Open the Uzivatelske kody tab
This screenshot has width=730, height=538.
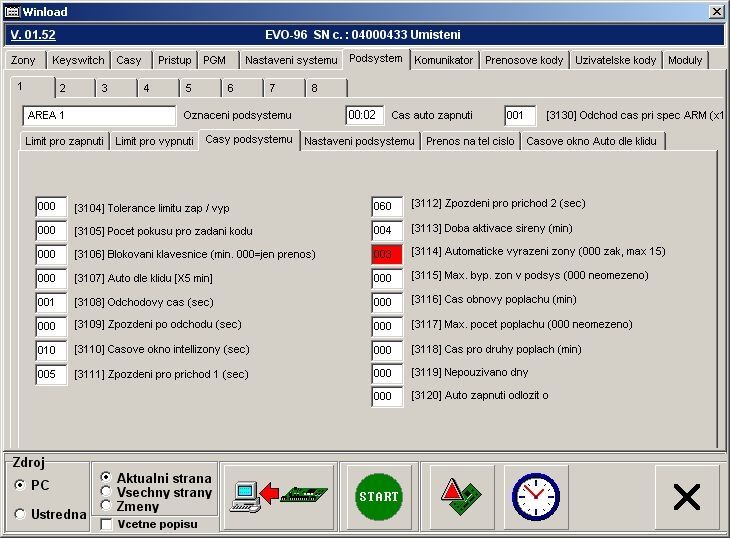click(615, 60)
